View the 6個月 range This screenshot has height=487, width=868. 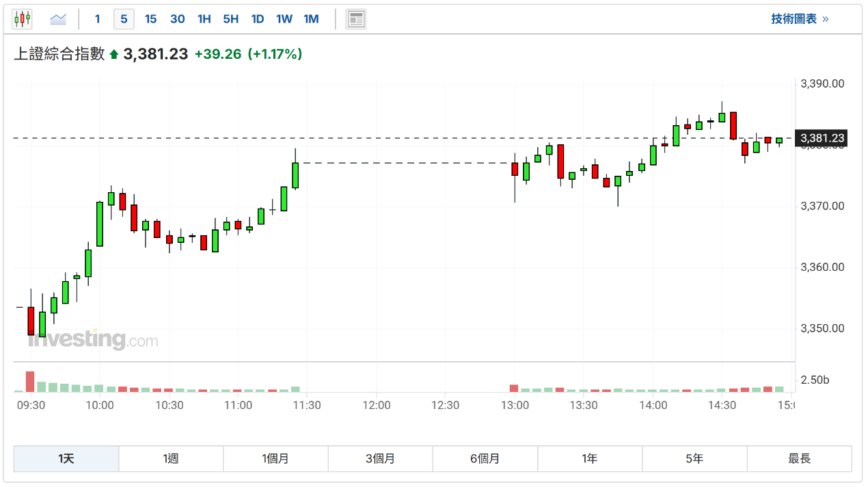point(485,458)
